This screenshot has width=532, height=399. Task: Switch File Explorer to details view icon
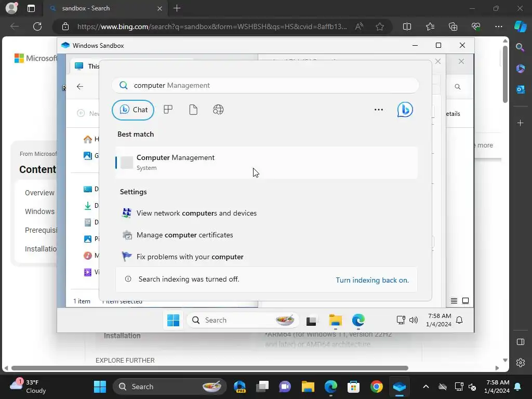coord(454,301)
